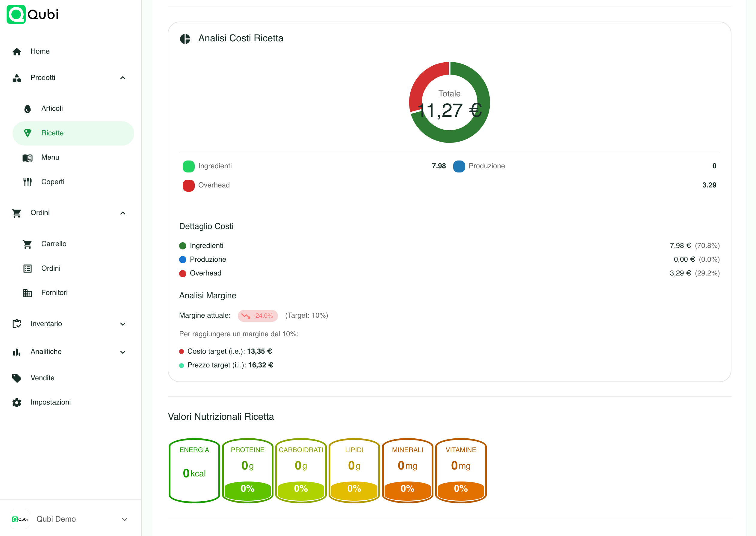The width and height of the screenshot is (756, 536).
Task: Select the Ricette menu item
Action: click(x=73, y=133)
